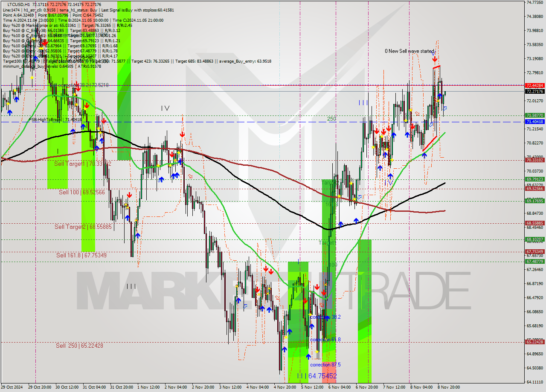Select the red 67.75349 axis label
546x392 pixels.
click(x=534, y=252)
